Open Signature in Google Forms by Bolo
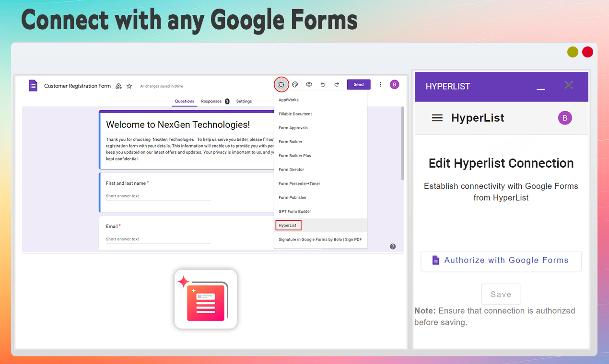This screenshot has width=609, height=364. click(x=320, y=239)
